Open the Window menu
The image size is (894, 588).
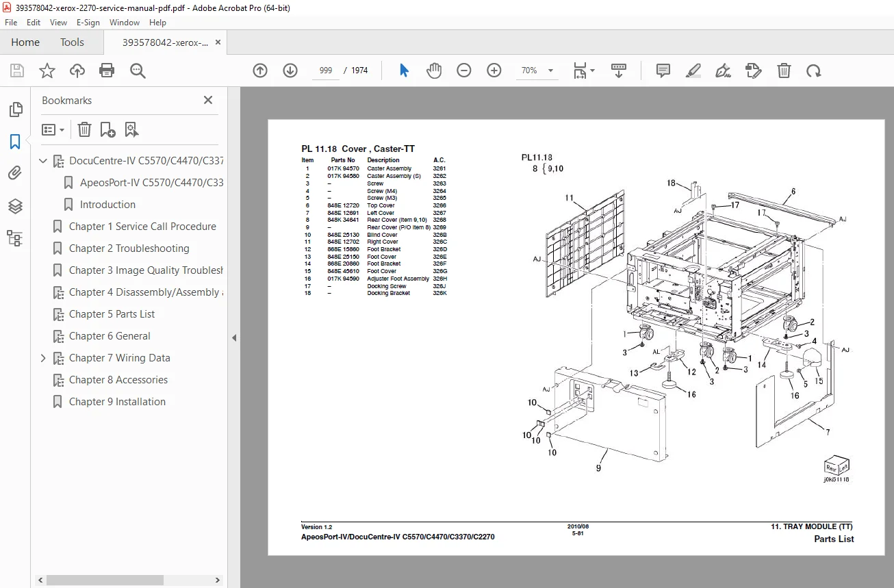coord(125,23)
